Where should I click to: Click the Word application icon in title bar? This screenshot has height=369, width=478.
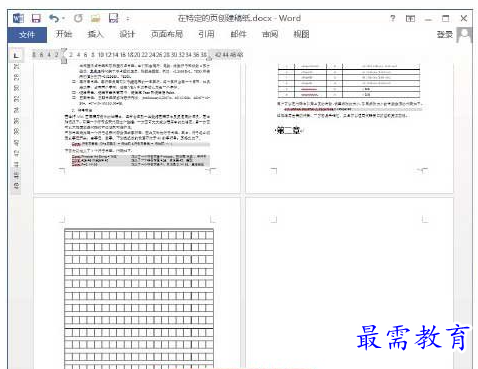point(18,18)
